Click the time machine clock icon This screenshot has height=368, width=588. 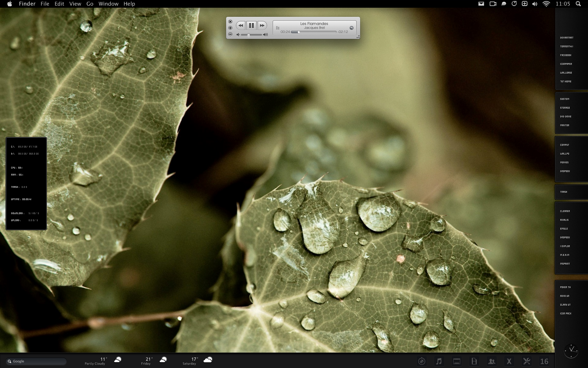(514, 4)
